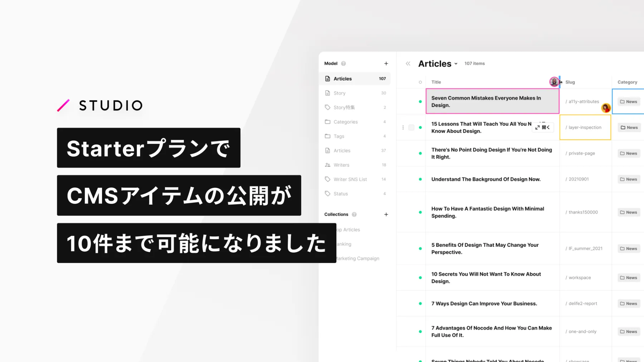Click the drag handle on the 15 Lessons row
Screen dimensions: 644x362
[x=403, y=128]
